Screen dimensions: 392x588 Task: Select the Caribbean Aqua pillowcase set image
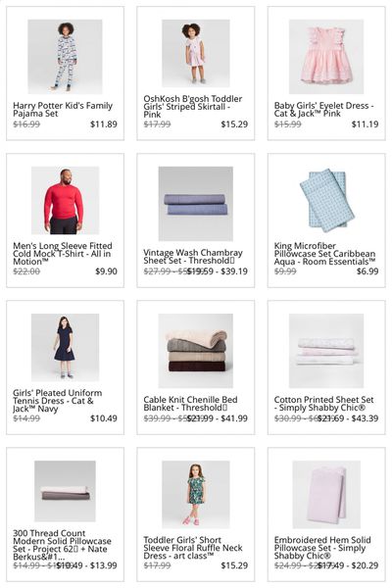[326, 200]
